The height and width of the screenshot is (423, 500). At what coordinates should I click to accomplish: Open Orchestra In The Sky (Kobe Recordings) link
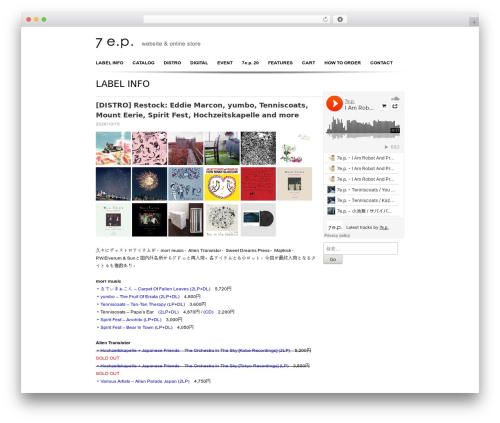click(x=195, y=351)
